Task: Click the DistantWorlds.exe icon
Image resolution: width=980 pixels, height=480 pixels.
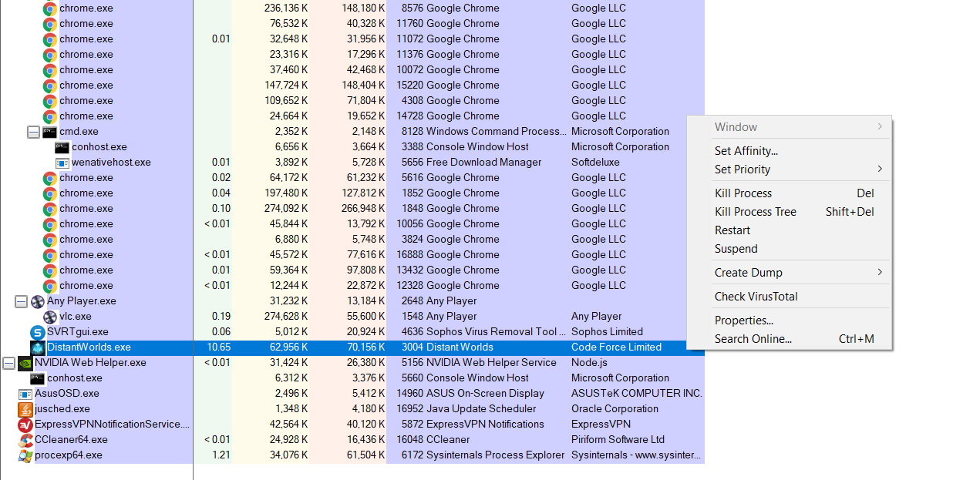Action: coord(37,347)
